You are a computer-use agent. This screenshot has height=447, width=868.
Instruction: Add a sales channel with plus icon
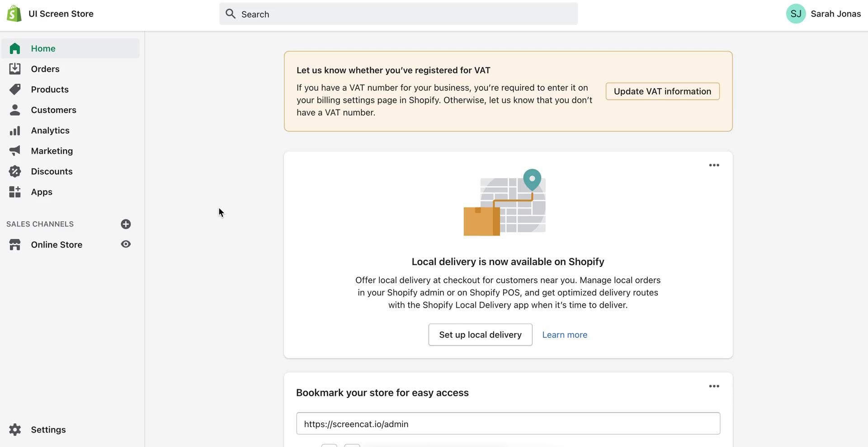coord(126,224)
